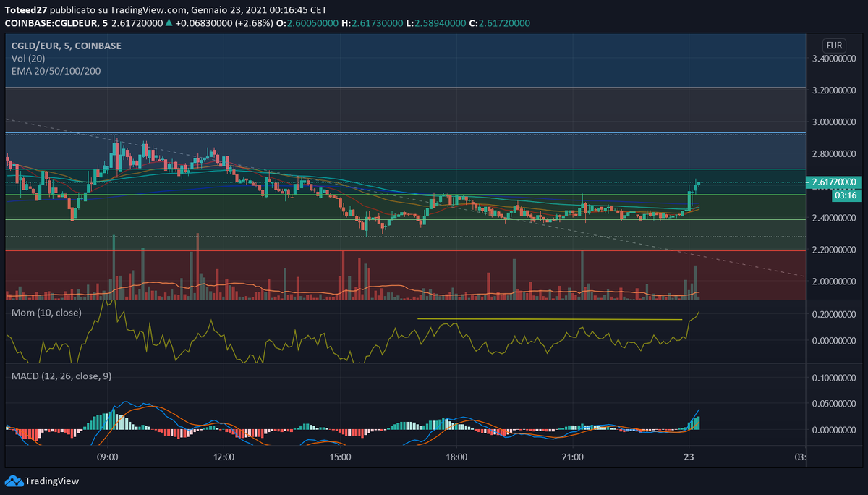Click the 3.40000000 price axis value
Image resolution: width=868 pixels, height=495 pixels.
(x=835, y=58)
